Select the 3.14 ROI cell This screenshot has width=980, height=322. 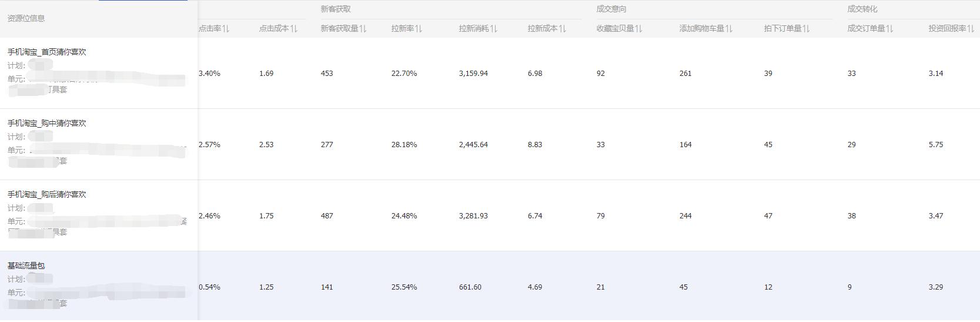click(x=936, y=74)
